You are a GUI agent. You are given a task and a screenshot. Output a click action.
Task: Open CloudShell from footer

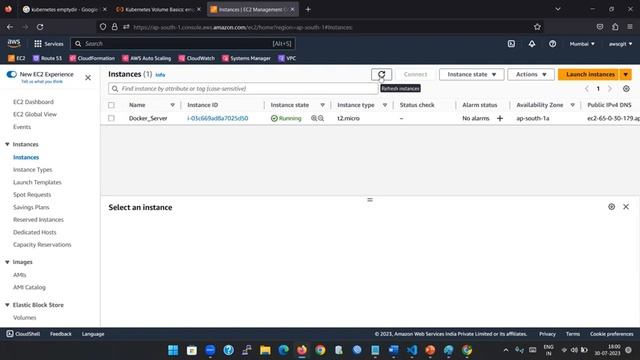tap(23, 334)
